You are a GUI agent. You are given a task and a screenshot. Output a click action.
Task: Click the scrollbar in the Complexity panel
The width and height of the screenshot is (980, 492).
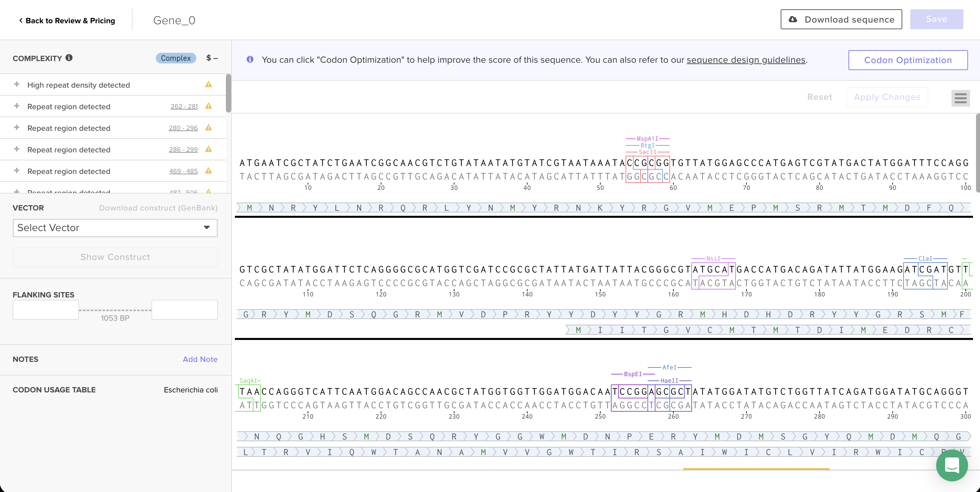tap(228, 93)
